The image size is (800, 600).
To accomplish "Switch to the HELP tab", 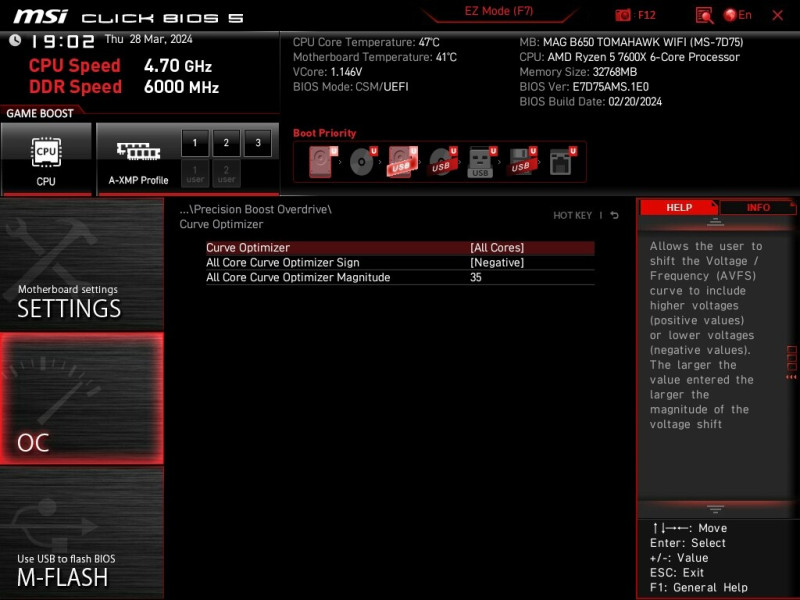I will (679, 208).
